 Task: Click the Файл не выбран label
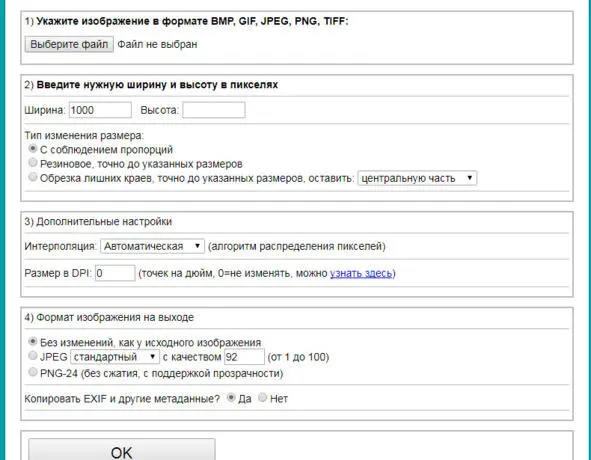pos(157,44)
